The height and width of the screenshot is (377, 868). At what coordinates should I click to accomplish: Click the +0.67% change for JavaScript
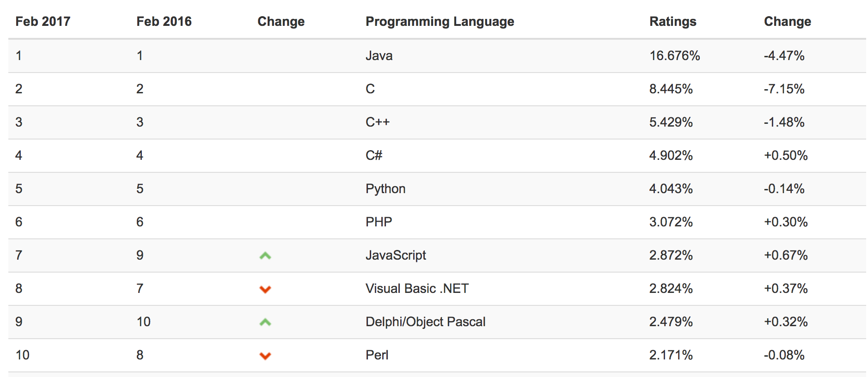tap(785, 255)
